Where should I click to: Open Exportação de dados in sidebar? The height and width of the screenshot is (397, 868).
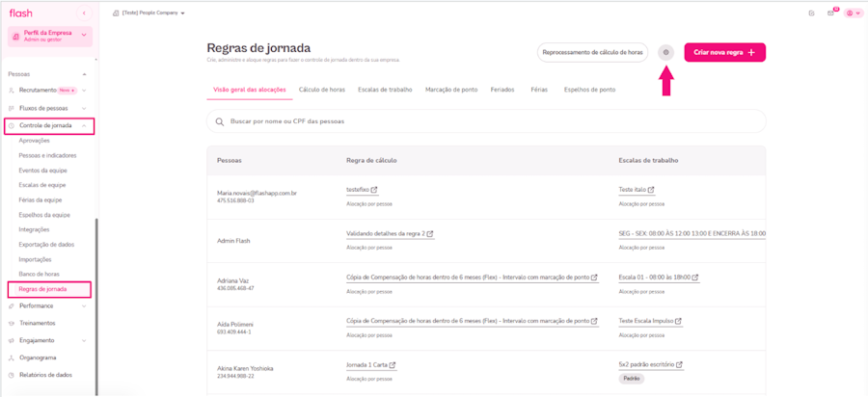46,244
